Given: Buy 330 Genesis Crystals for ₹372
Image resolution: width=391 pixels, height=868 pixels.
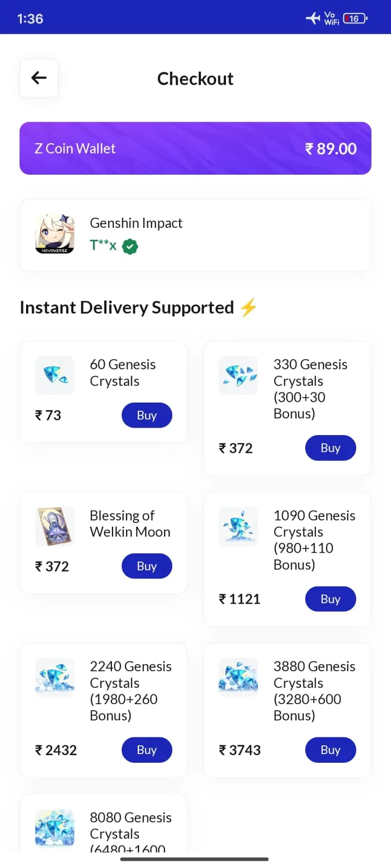Looking at the screenshot, I should (330, 448).
